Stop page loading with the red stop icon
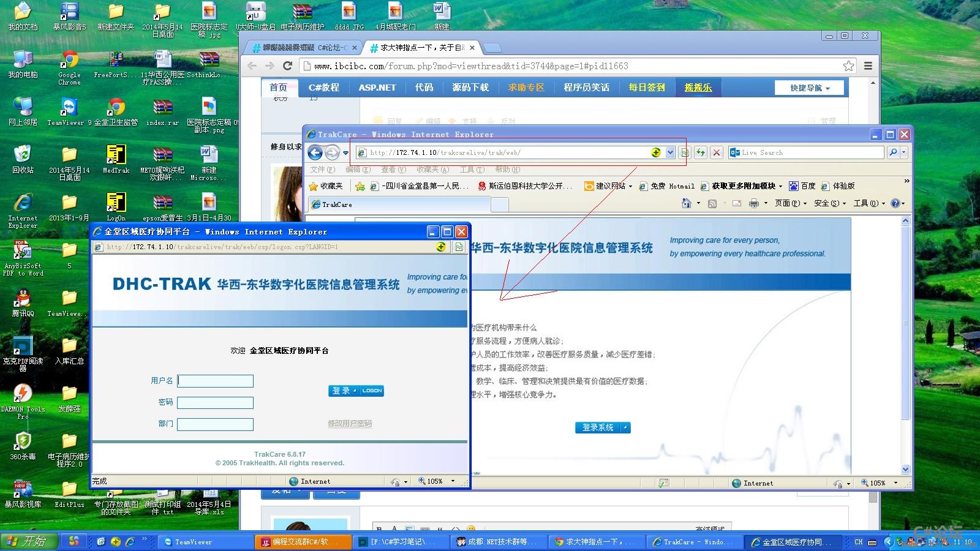Screen dimensions: 980x551 point(717,152)
